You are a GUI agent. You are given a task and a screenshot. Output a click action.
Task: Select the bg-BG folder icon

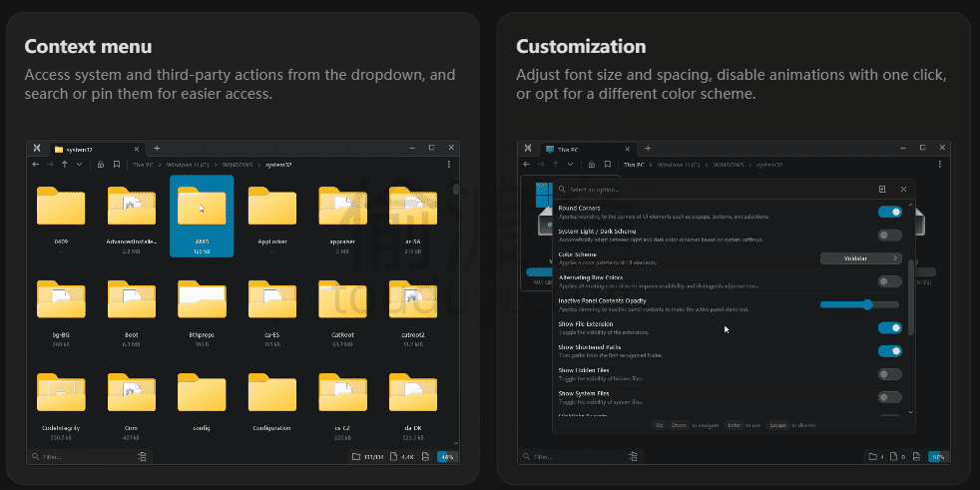click(61, 298)
